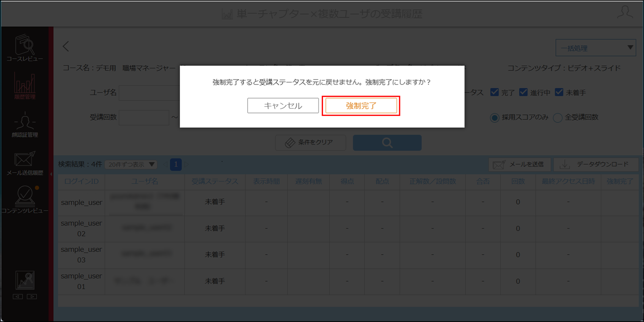Sort by the 受講ステータス column header
This screenshot has width=644, height=322.
(x=215, y=182)
